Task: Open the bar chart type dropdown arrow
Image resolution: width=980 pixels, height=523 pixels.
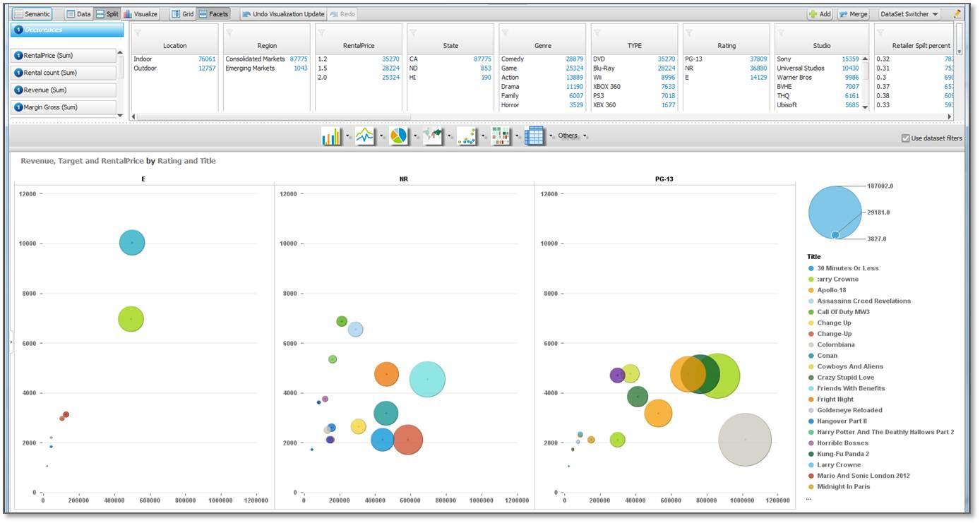Action: click(348, 136)
